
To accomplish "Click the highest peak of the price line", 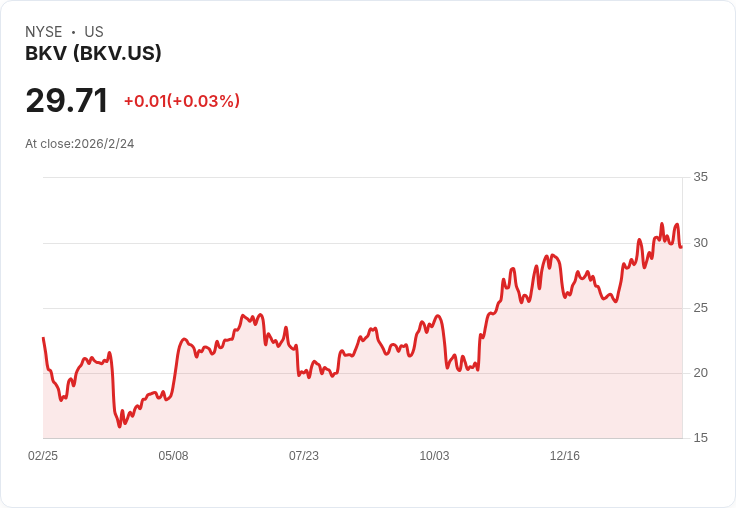I will point(662,223).
